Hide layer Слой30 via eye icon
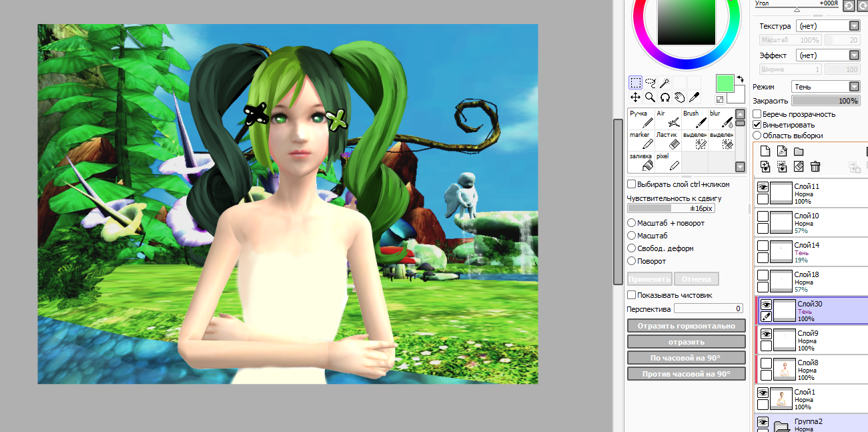868x432 pixels. click(x=766, y=305)
